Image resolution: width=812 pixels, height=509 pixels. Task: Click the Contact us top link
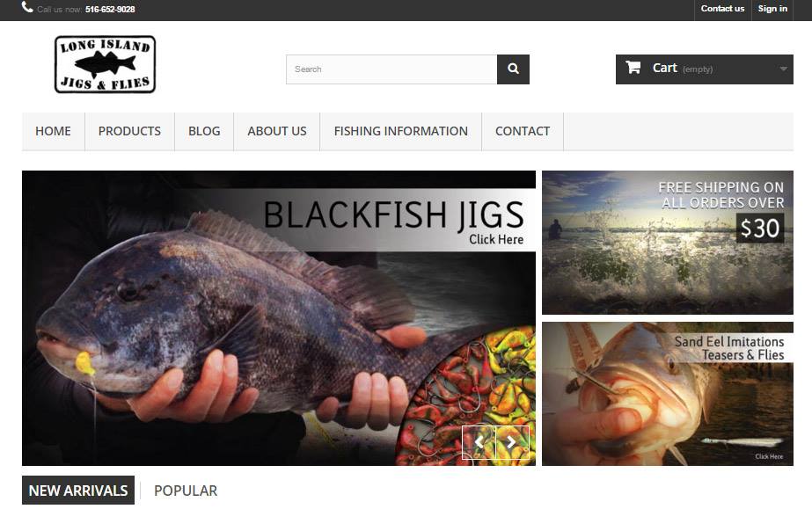pyautogui.click(x=722, y=9)
